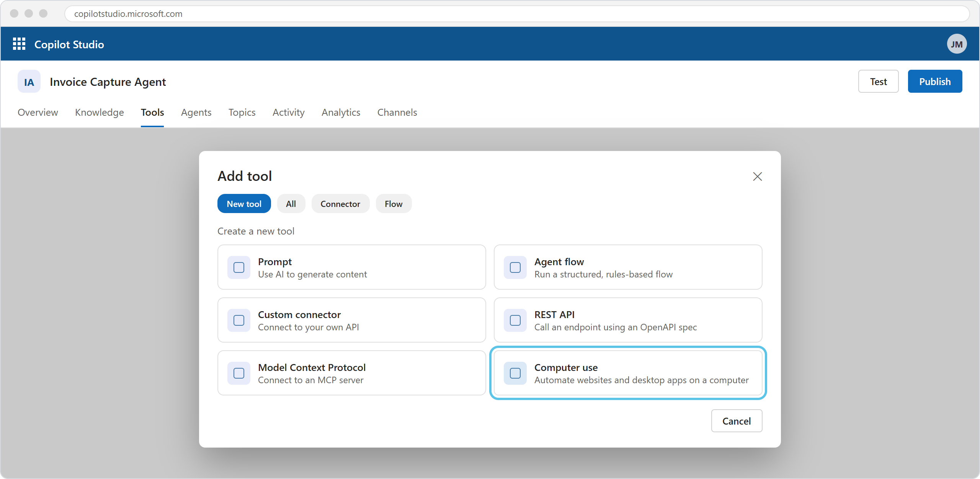The height and width of the screenshot is (479, 980).
Task: Click the Copilot Studio title
Action: (x=69, y=44)
